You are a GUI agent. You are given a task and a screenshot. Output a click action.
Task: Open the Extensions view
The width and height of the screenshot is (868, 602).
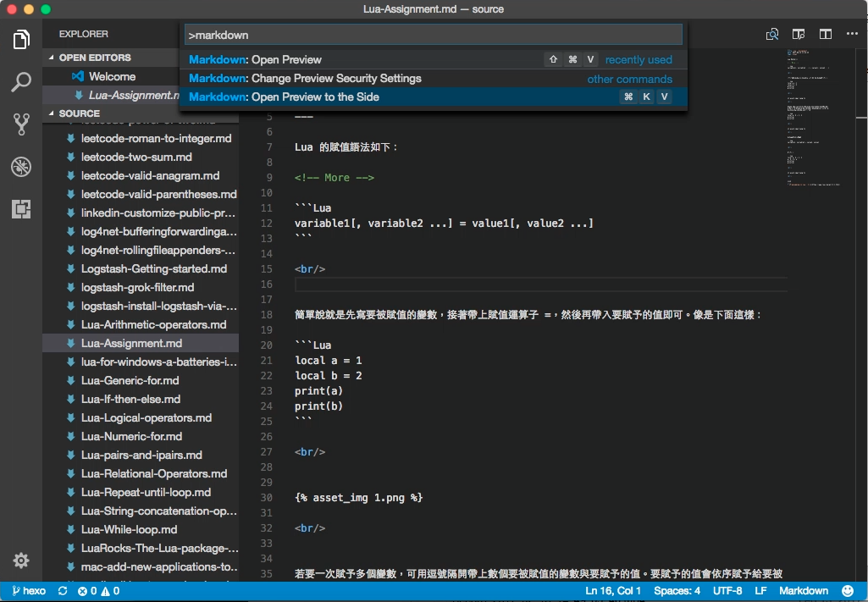point(21,209)
